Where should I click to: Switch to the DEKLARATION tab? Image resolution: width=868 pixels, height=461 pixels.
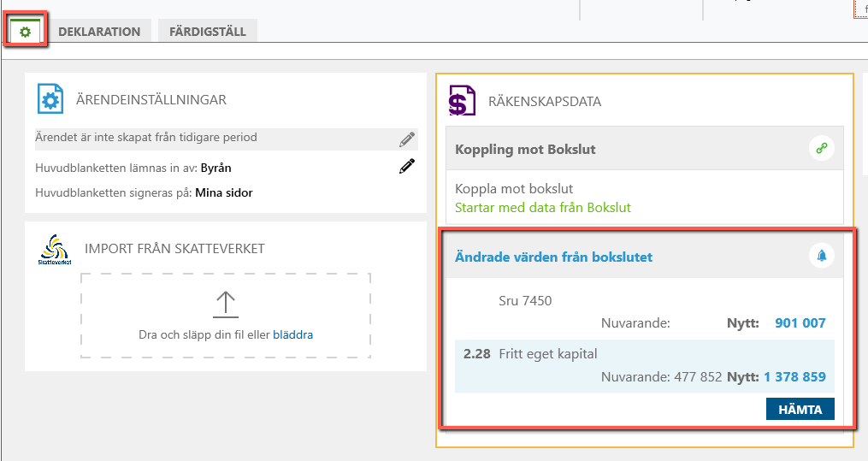[99, 32]
